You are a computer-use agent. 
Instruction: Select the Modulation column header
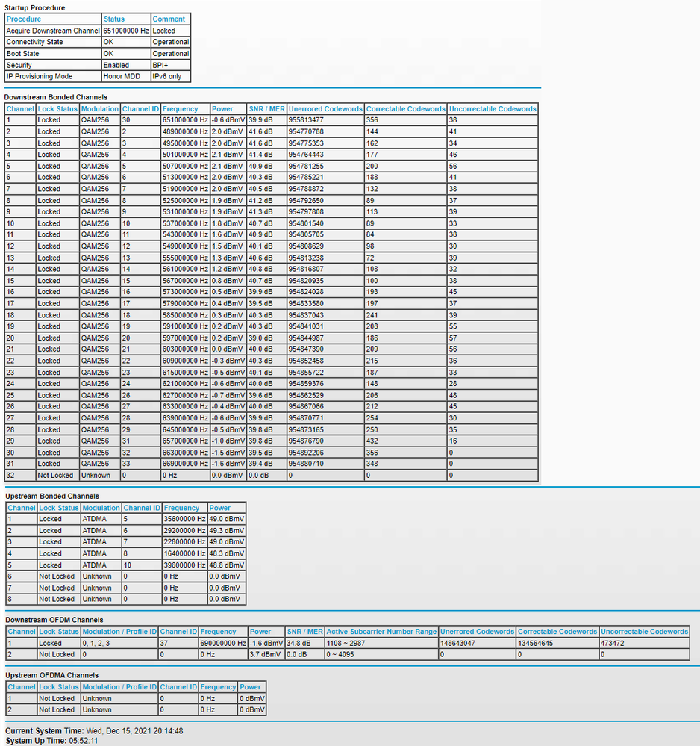100,108
